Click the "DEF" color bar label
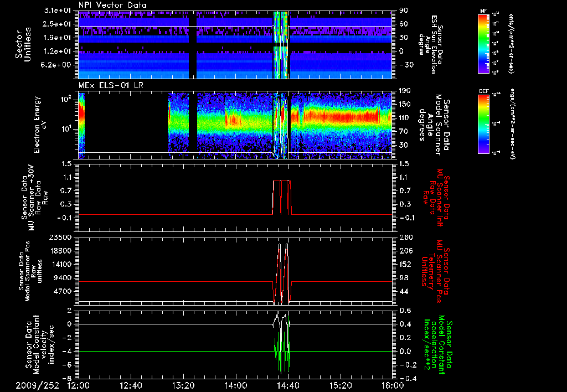The height and width of the screenshot is (392, 567). pos(484,91)
